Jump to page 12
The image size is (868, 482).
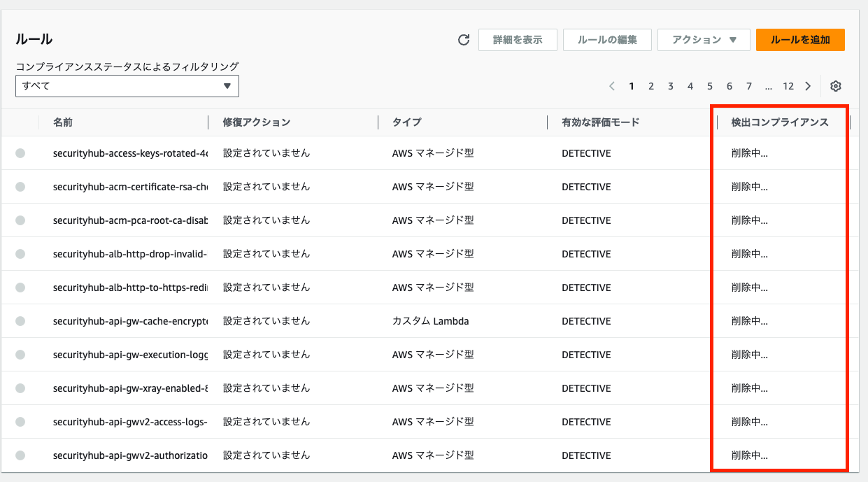788,85
